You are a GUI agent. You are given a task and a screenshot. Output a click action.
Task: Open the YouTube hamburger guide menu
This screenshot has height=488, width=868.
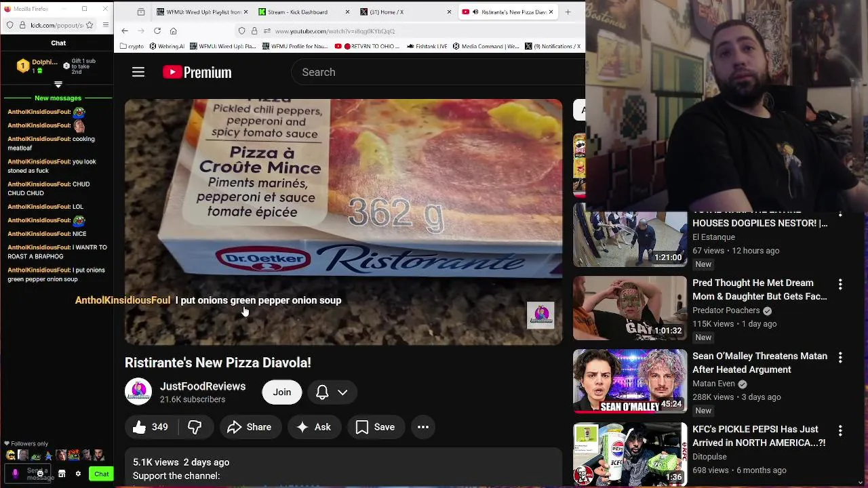point(138,72)
